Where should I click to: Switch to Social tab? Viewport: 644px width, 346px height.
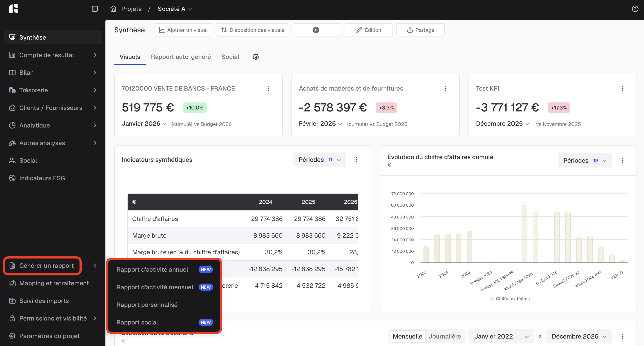[x=230, y=57]
